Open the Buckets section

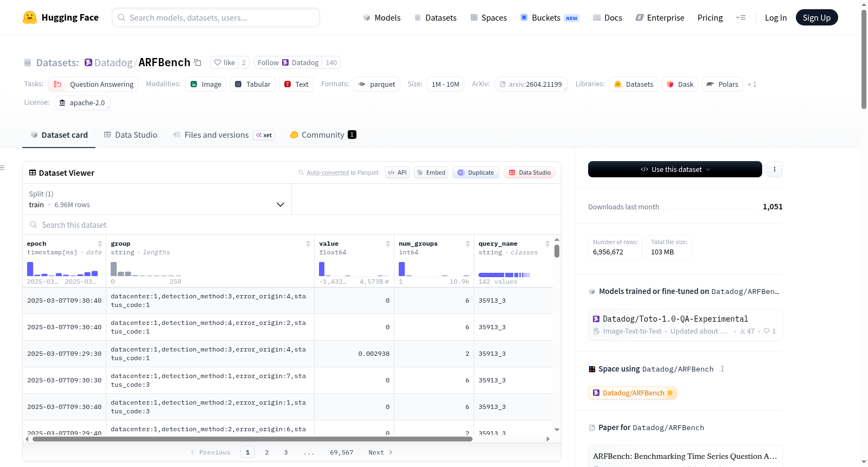coord(550,18)
